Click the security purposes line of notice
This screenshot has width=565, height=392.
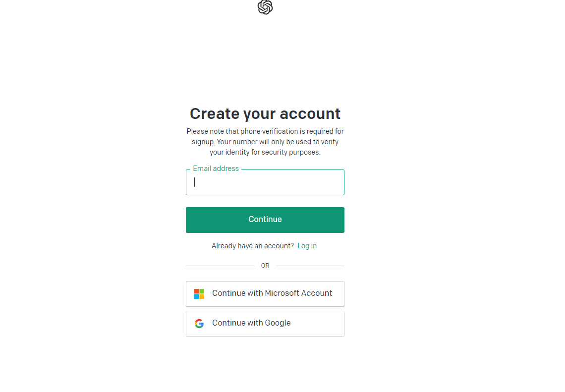tap(265, 152)
